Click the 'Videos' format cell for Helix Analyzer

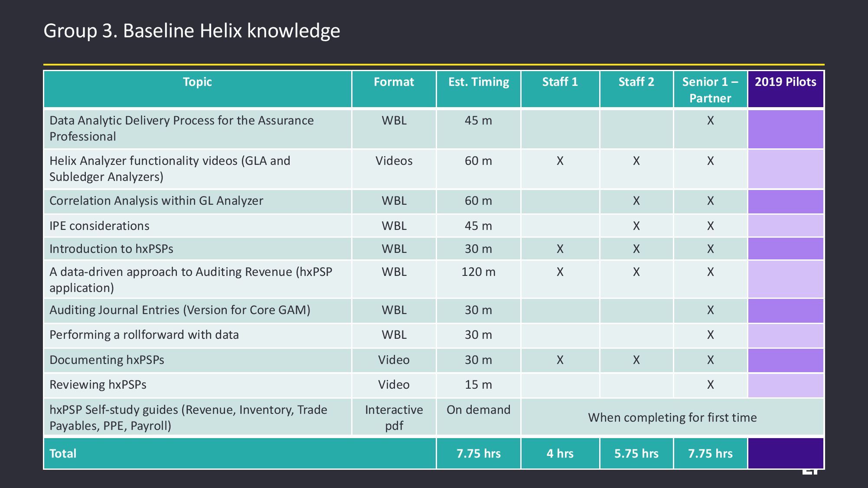394,161
